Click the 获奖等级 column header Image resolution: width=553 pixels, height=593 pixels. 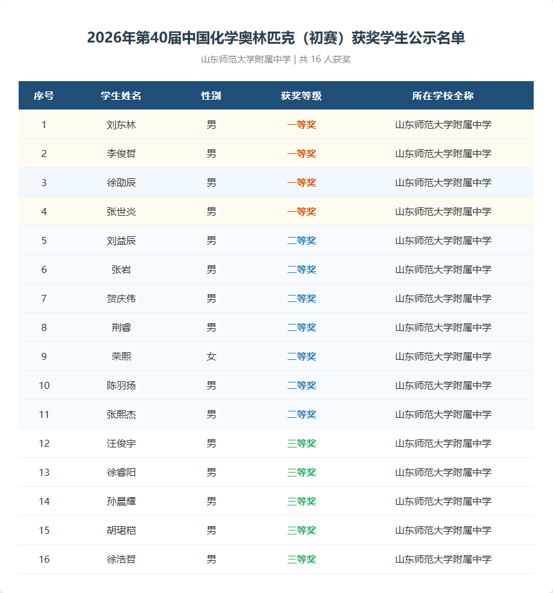[x=301, y=96]
